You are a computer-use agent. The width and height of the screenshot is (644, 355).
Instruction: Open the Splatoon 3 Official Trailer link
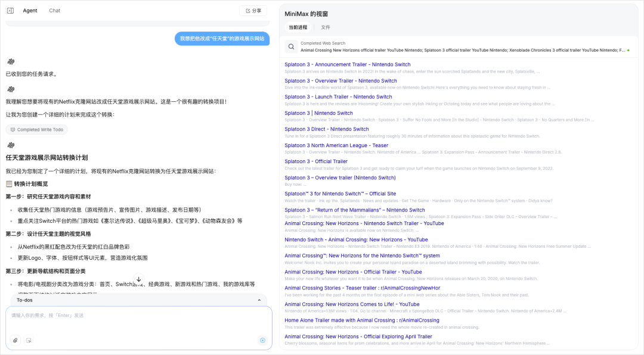point(315,161)
